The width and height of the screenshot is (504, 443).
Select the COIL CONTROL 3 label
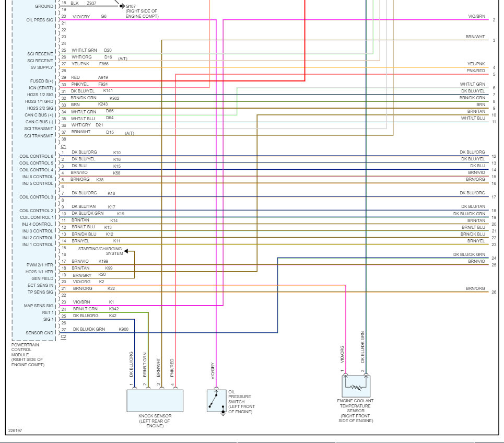(x=37, y=197)
